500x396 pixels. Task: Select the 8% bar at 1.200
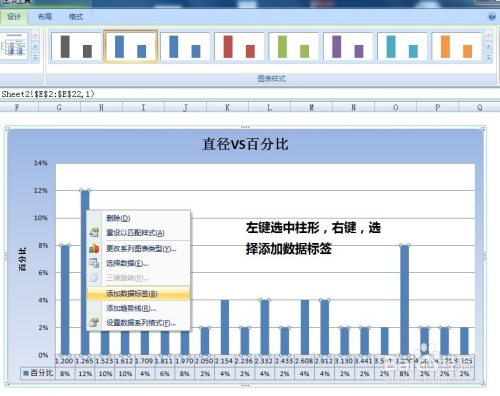[65, 300]
